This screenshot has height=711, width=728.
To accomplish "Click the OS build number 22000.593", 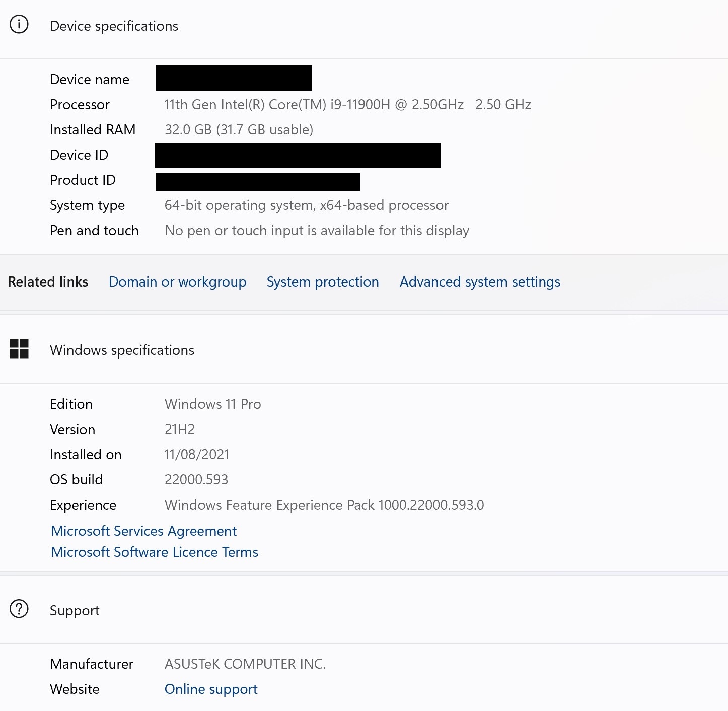I will click(196, 480).
